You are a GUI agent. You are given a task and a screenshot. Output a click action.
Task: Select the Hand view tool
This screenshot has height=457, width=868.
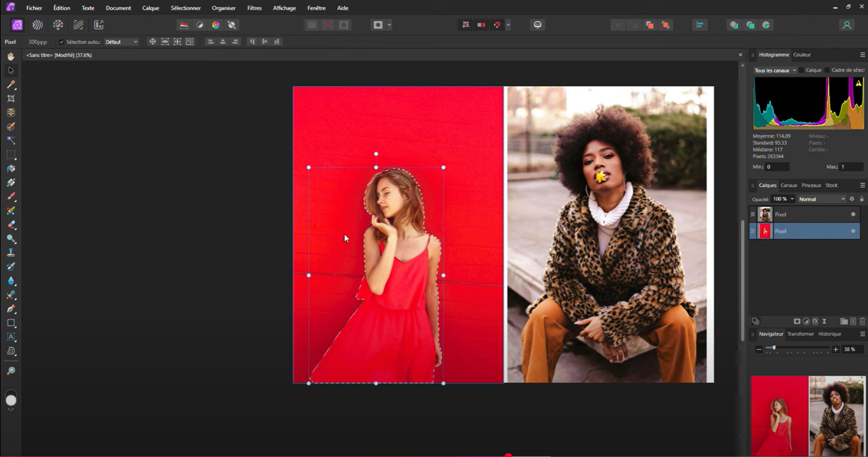(x=11, y=56)
